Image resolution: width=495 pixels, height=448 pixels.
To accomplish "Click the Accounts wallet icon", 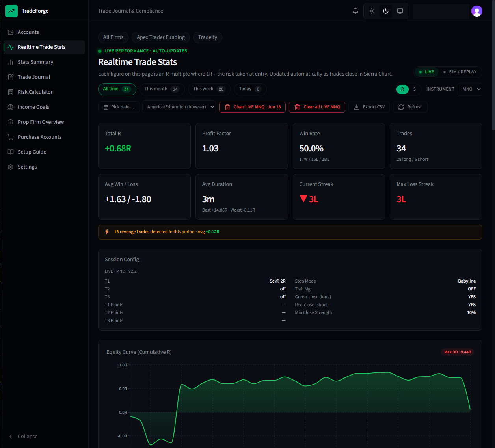I will [11, 32].
